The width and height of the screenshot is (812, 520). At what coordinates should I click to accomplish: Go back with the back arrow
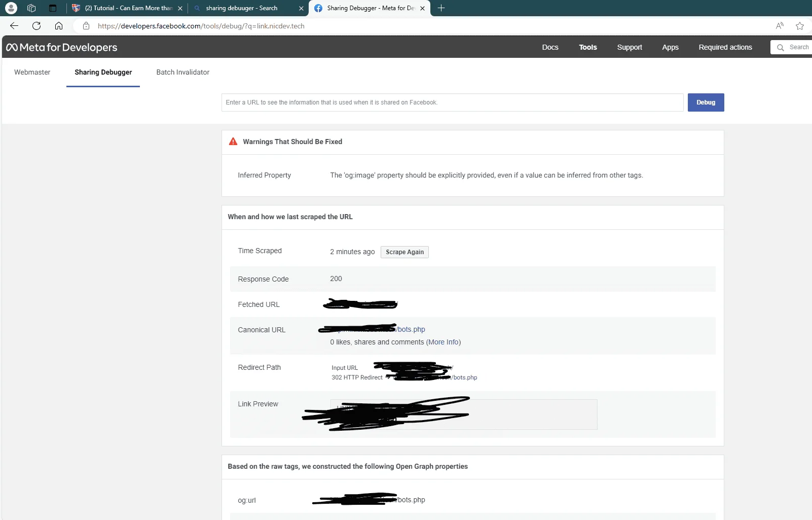(x=14, y=26)
